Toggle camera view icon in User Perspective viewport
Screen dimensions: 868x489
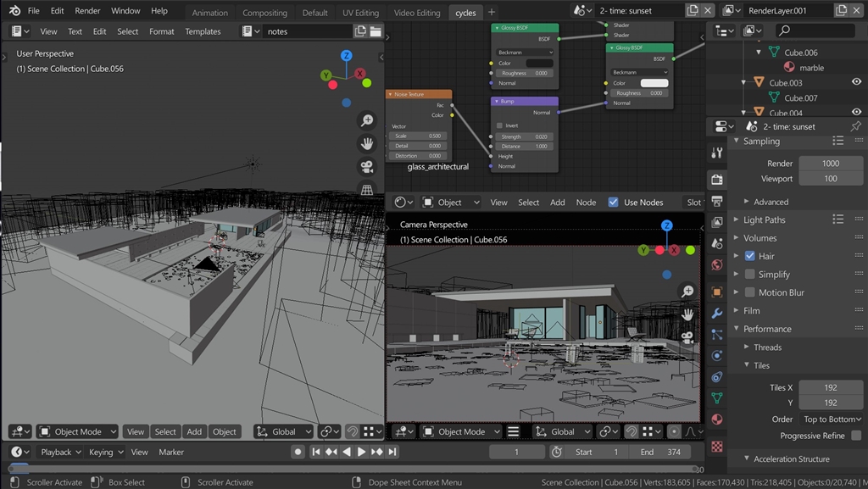pos(366,166)
